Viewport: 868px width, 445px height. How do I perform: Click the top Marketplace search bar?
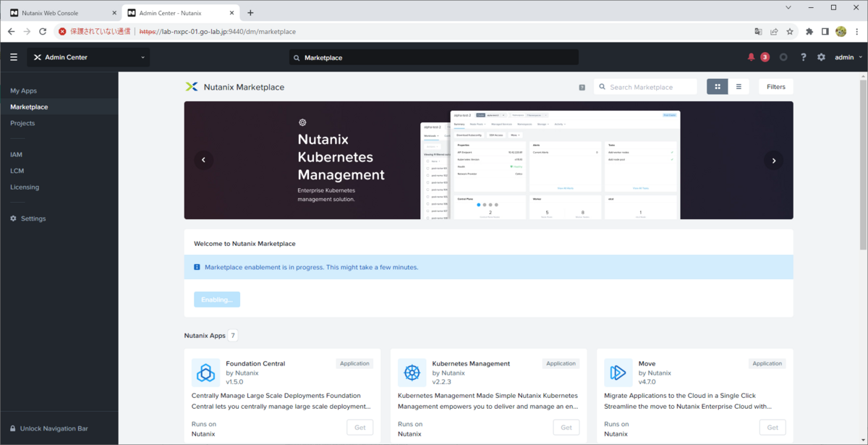434,57
